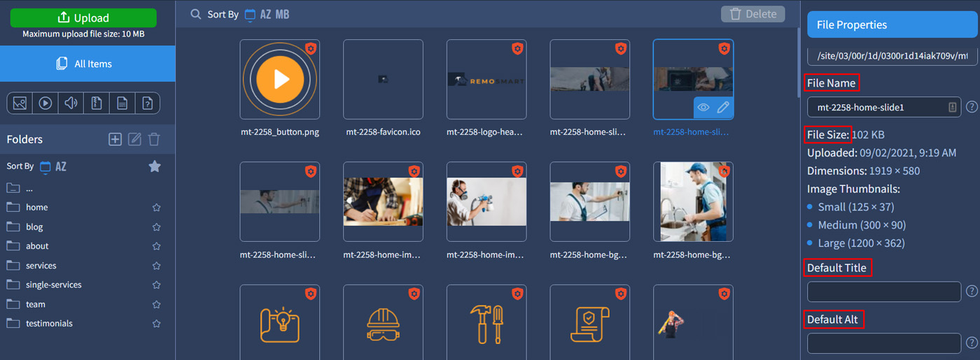
Task: Click help icon beside File Name field
Action: pyautogui.click(x=972, y=107)
